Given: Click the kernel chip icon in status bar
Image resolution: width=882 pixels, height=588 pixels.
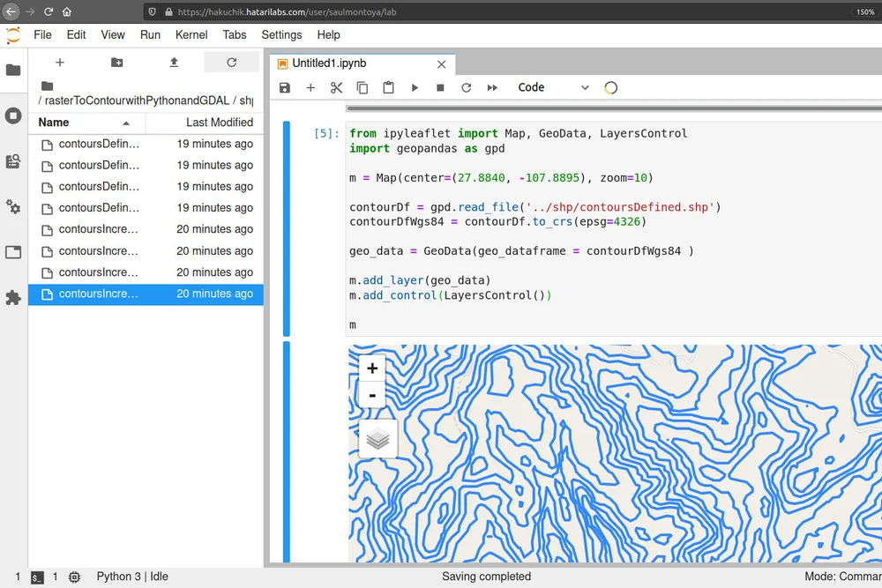Looking at the screenshot, I should (74, 577).
